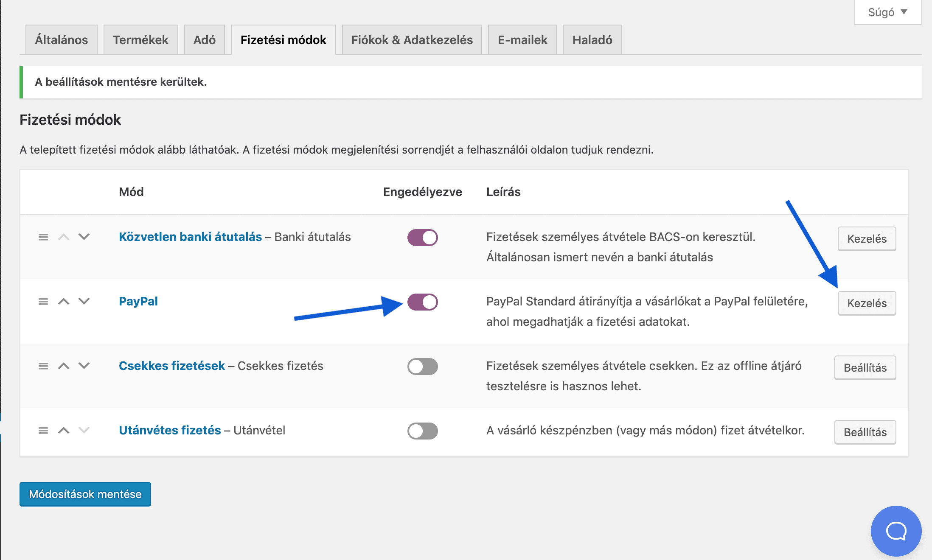Viewport: 932px width, 560px height.
Task: Enable the Utánvétes fizetés toggle
Action: (x=422, y=431)
